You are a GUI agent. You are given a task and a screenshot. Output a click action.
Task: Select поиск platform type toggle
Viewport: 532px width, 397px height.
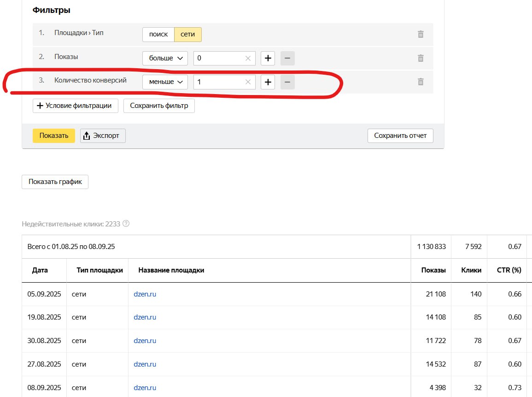158,35
